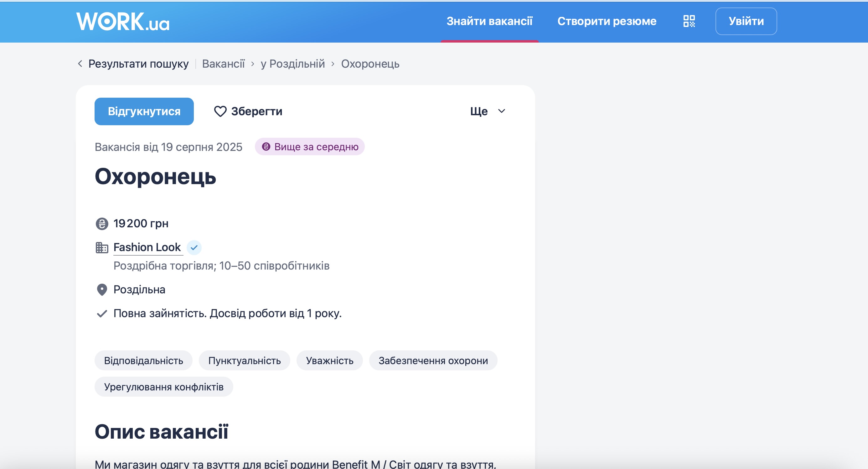Screen dimensions: 868x469
Task: Open the Знайти вакансії tab
Action: pos(489,21)
